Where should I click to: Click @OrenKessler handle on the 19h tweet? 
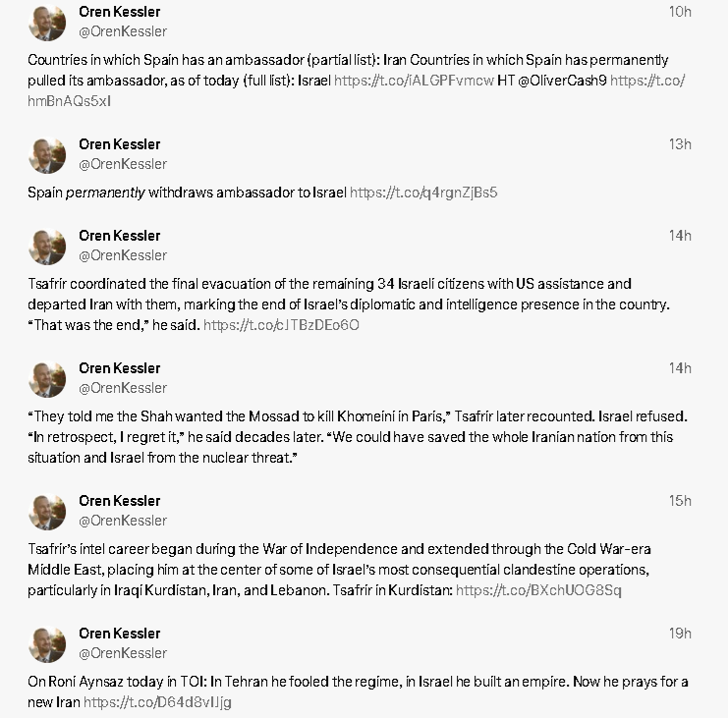click(x=123, y=654)
